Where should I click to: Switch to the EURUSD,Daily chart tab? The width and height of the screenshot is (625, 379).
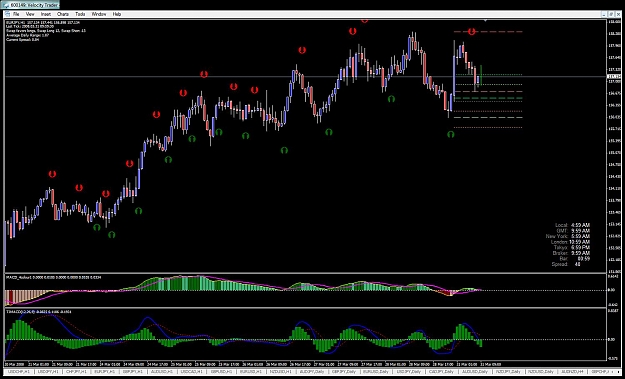pos(376,371)
